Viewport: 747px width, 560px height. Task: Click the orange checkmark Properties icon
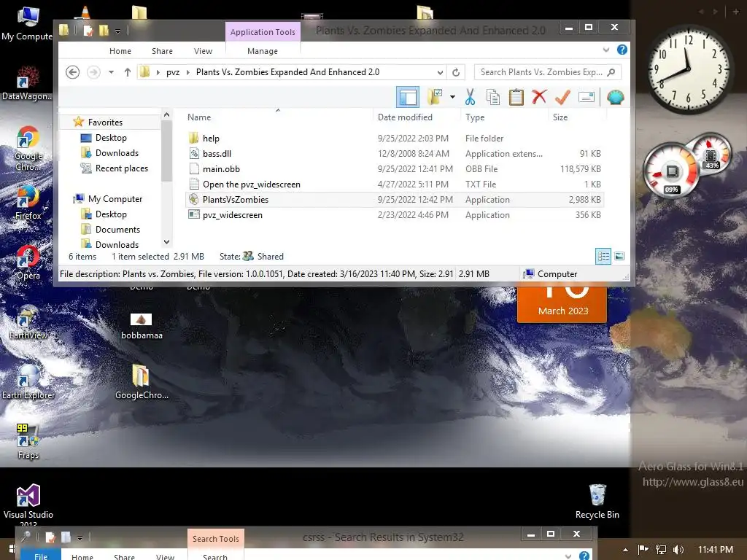tap(562, 97)
